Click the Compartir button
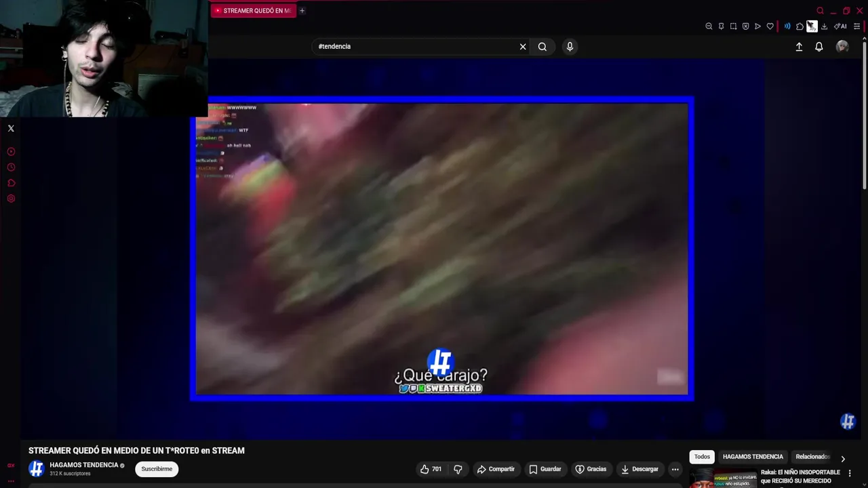The image size is (868, 488). point(496,469)
